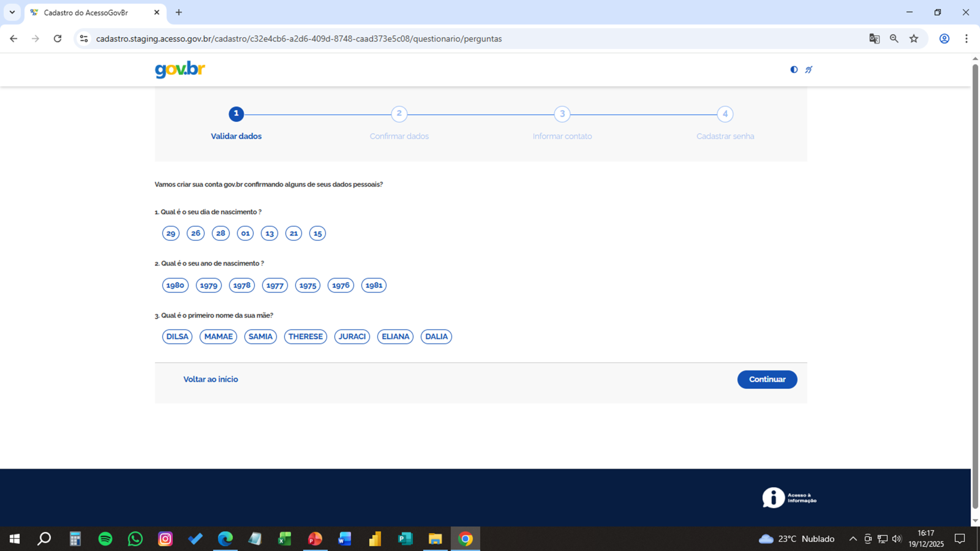Click the Continuar button
This screenshot has height=551, width=980.
tap(767, 380)
